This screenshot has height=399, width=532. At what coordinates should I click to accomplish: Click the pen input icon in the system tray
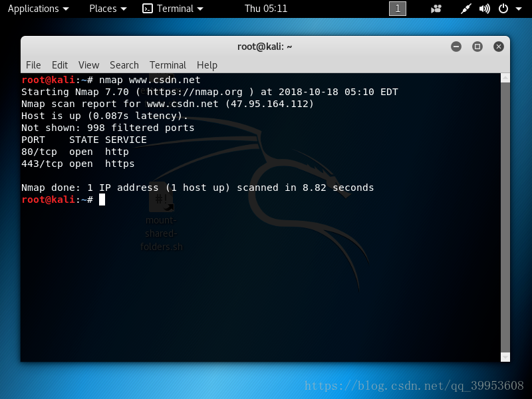click(x=466, y=9)
